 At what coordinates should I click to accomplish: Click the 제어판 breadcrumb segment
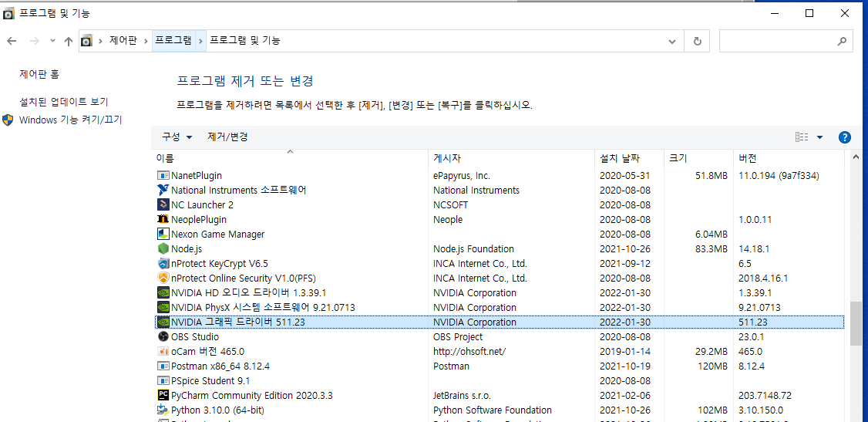click(x=123, y=40)
